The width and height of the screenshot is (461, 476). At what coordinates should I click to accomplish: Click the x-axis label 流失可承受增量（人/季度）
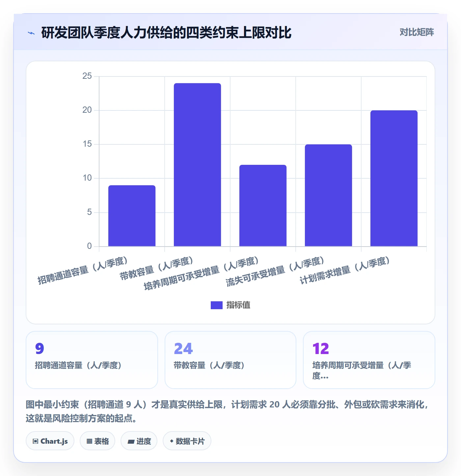(275, 271)
